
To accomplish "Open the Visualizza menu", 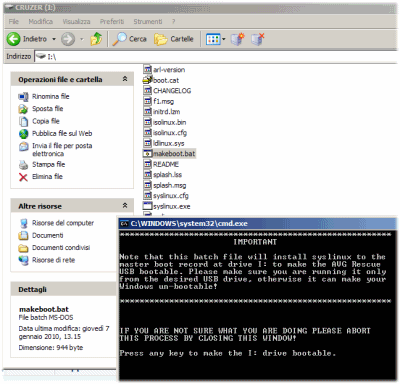I will (76, 21).
